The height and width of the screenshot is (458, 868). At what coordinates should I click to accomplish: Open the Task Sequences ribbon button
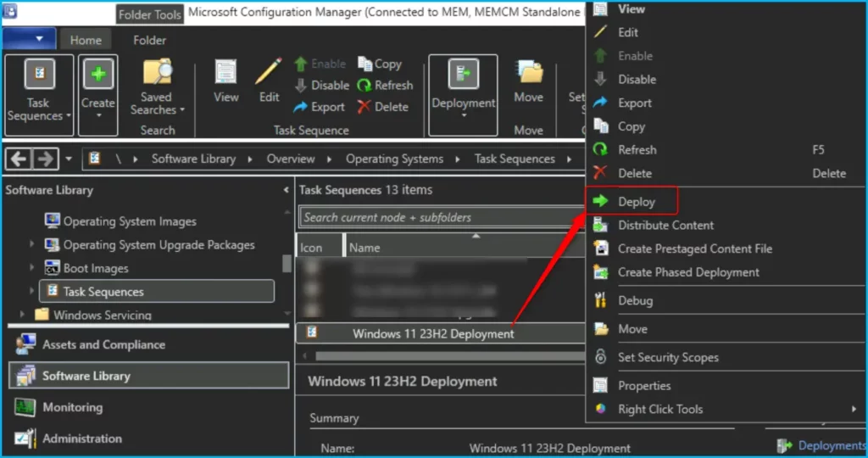[39, 95]
